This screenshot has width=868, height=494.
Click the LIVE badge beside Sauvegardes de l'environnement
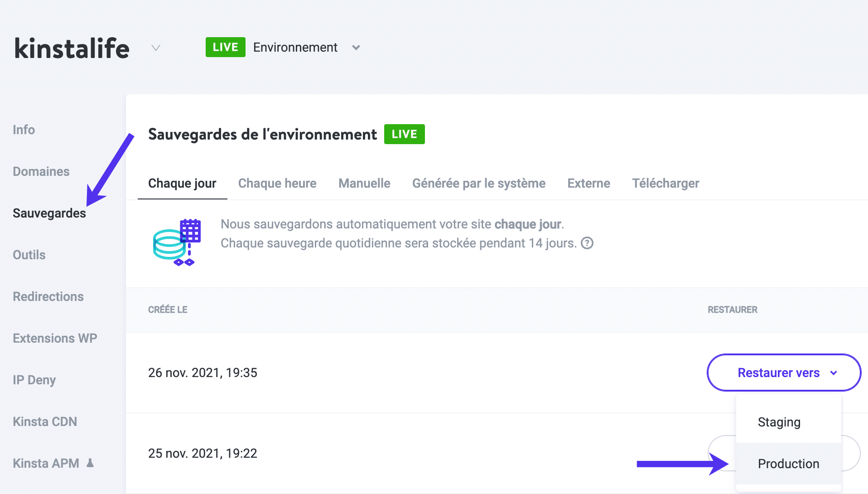coord(404,134)
